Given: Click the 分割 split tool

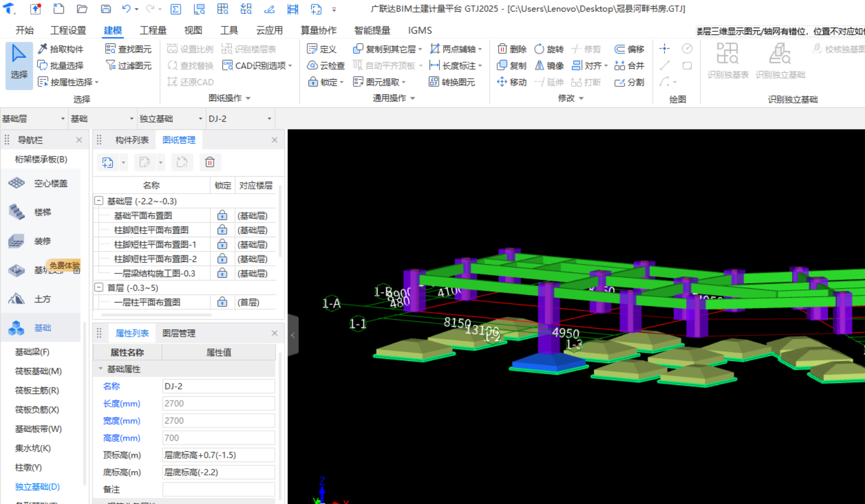Looking at the screenshot, I should click(629, 82).
